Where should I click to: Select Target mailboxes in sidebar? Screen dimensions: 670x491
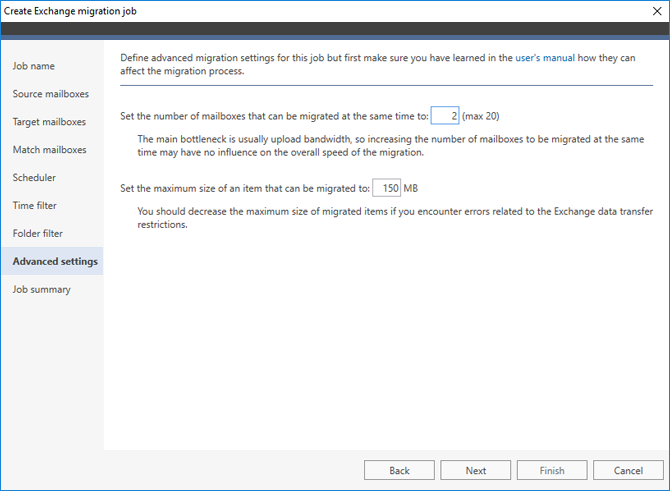pyautogui.click(x=49, y=122)
